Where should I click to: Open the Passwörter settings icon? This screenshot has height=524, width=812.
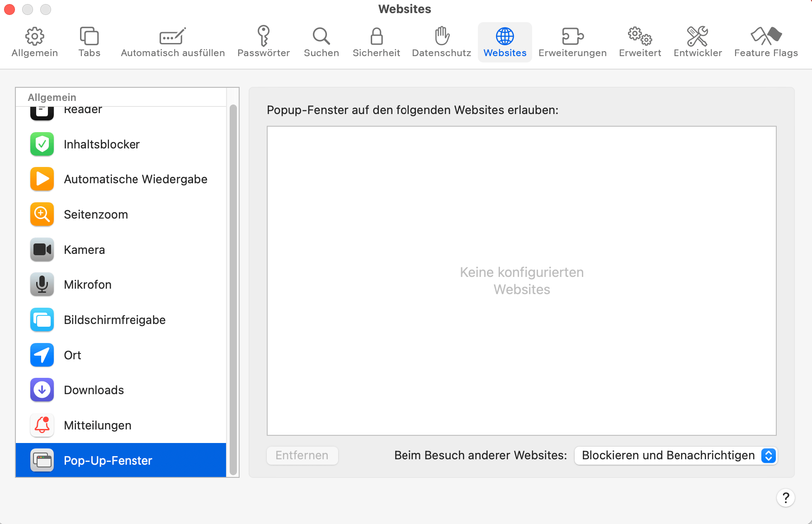[264, 41]
